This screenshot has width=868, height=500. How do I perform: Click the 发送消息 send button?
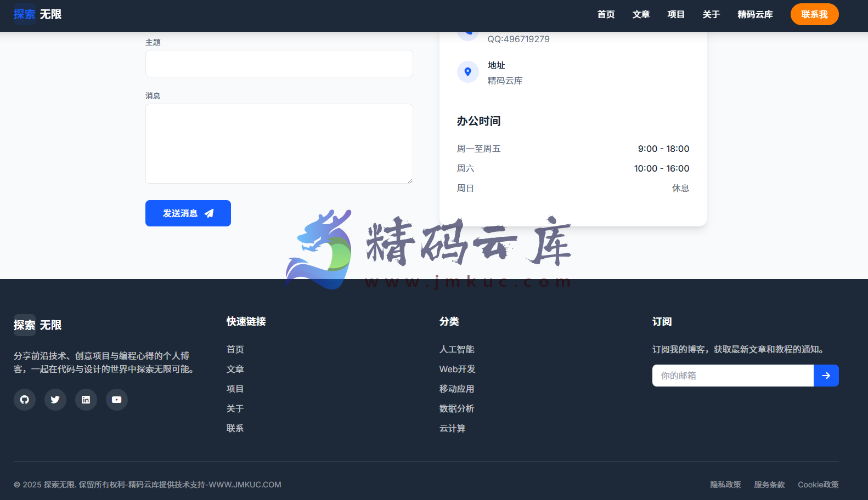[x=188, y=213]
